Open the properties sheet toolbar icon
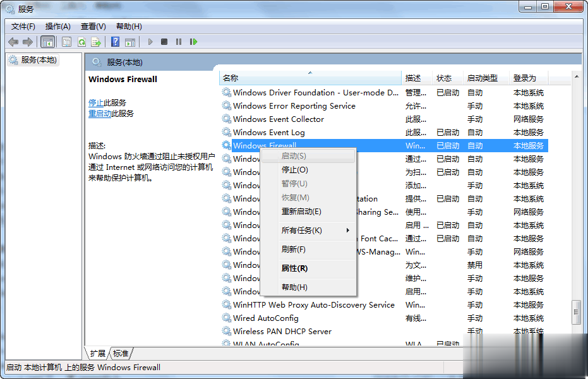This screenshot has width=588, height=379. pos(66,42)
